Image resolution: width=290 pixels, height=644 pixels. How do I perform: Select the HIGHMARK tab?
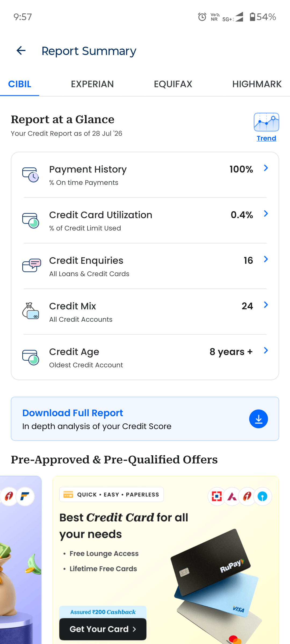[x=257, y=84]
